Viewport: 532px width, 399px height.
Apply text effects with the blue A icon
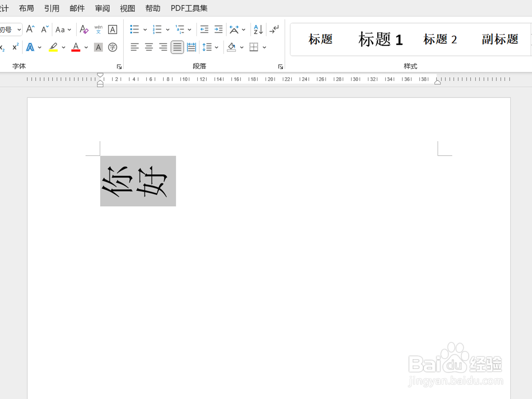coord(30,47)
